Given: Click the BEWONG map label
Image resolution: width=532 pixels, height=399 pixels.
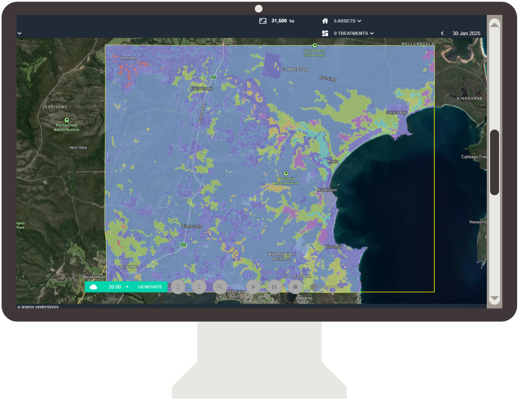Looking at the screenshot, I should [x=129, y=267].
